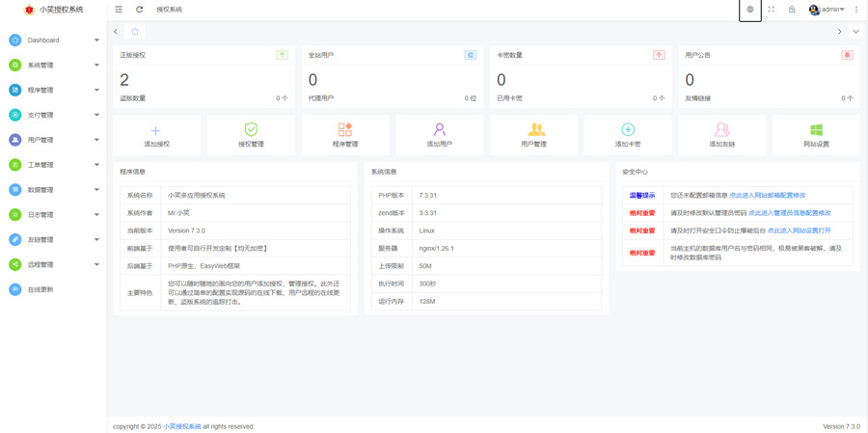868x433 pixels.
Task: Select the home tab icon
Action: [135, 32]
